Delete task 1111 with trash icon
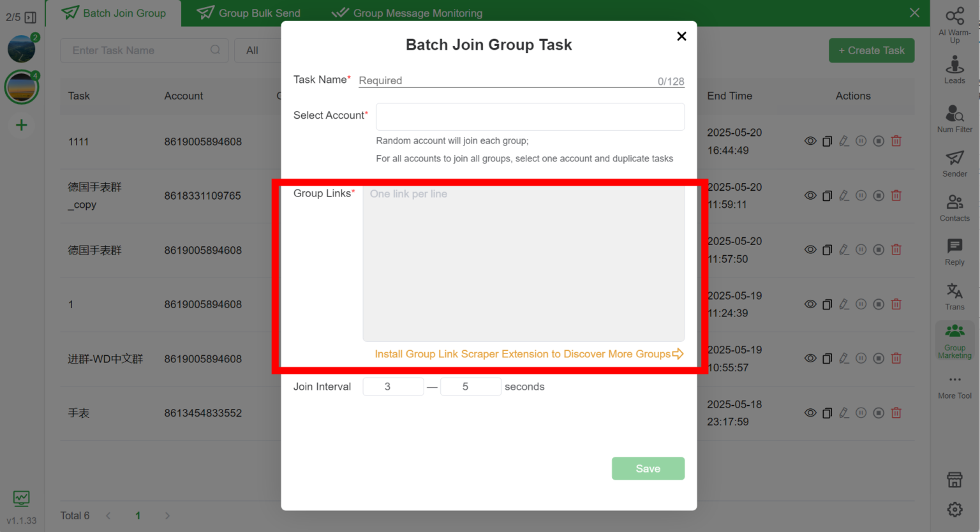980x532 pixels. click(x=896, y=141)
